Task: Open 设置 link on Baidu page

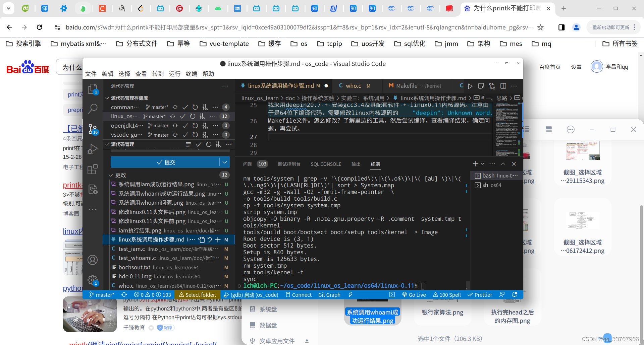Action: coord(576,67)
